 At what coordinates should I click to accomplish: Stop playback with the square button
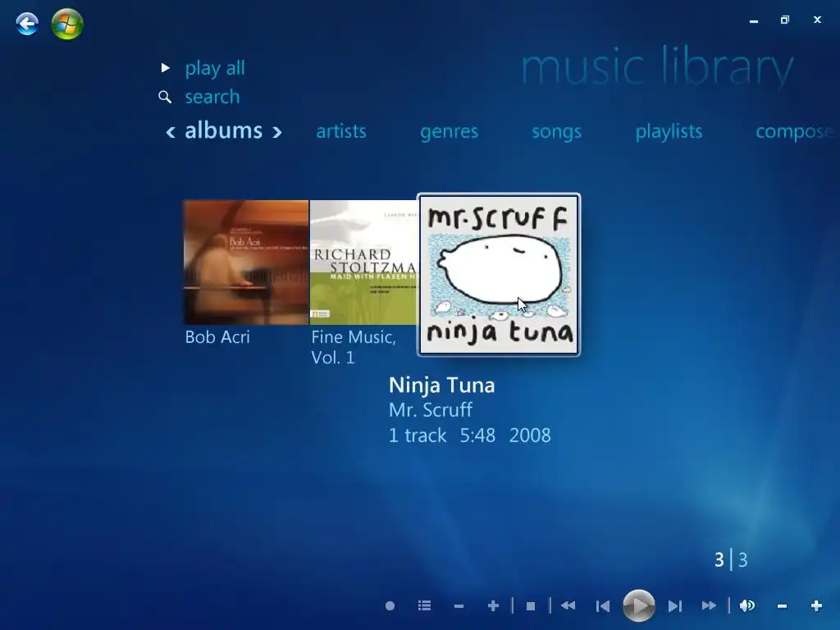tap(531, 606)
